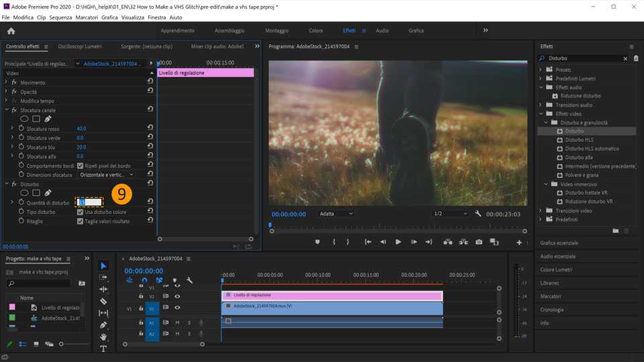This screenshot has width=644, height=362.
Task: Switch to the Audio workspace
Action: pos(382,31)
